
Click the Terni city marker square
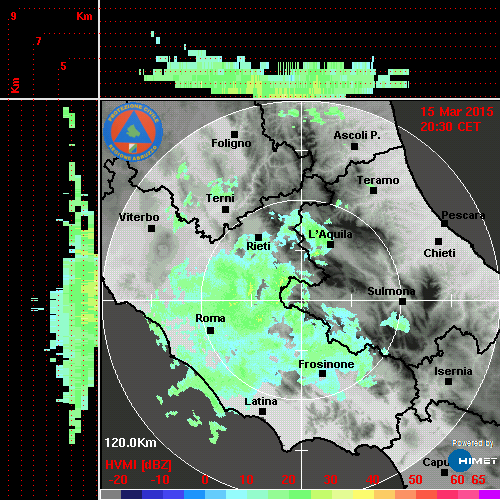pos(225,210)
